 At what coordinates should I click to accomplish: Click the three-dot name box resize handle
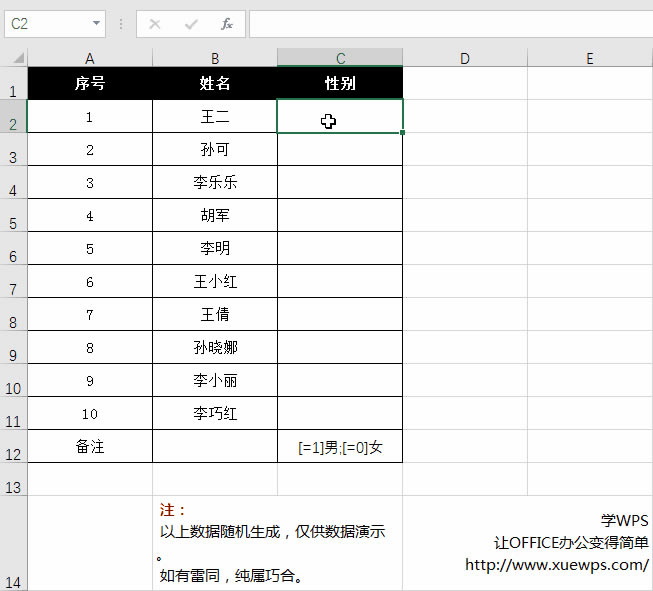[121, 23]
